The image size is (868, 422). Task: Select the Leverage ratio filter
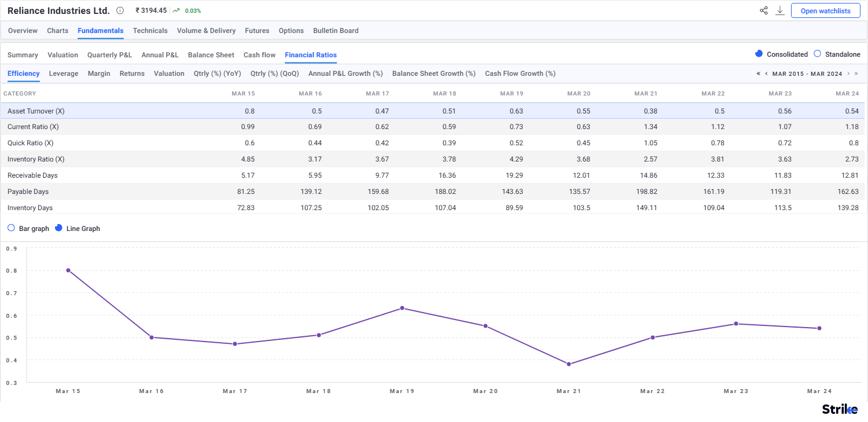[x=64, y=74]
